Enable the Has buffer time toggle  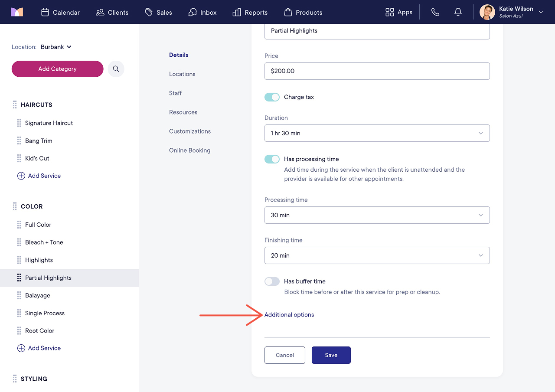(272, 281)
